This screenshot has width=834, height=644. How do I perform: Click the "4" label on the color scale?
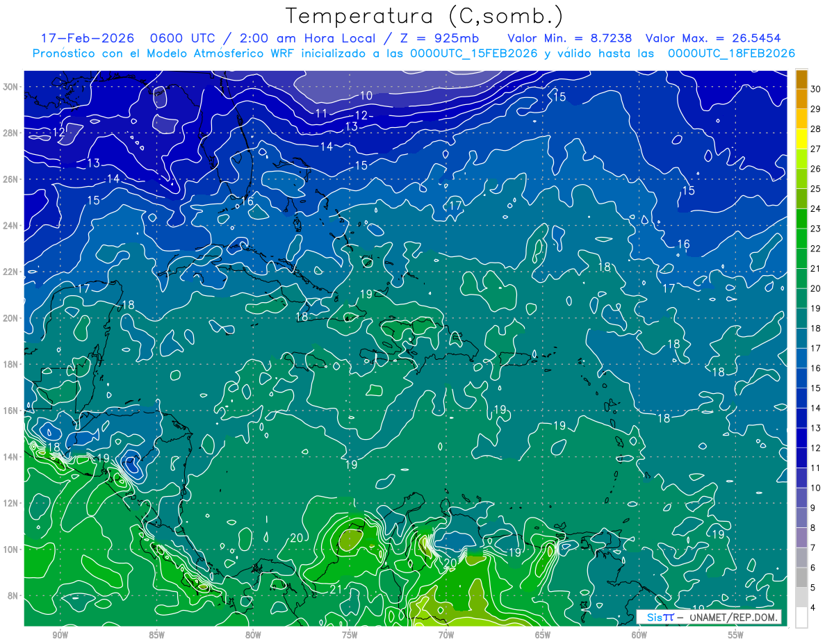point(813,609)
